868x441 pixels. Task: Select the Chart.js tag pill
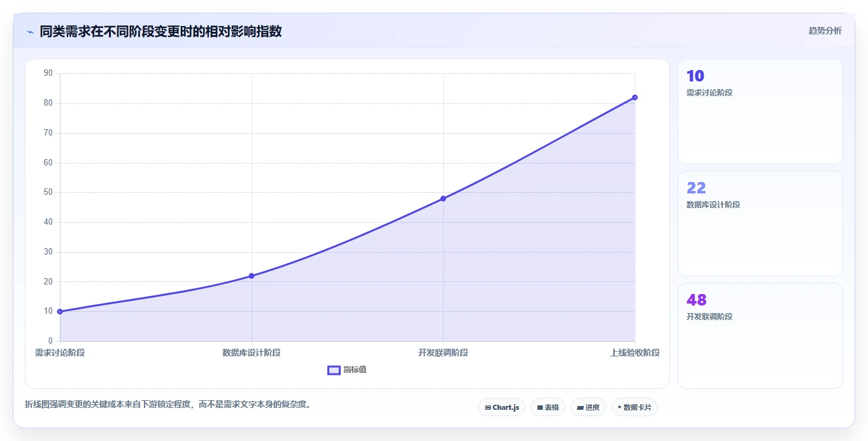[502, 407]
